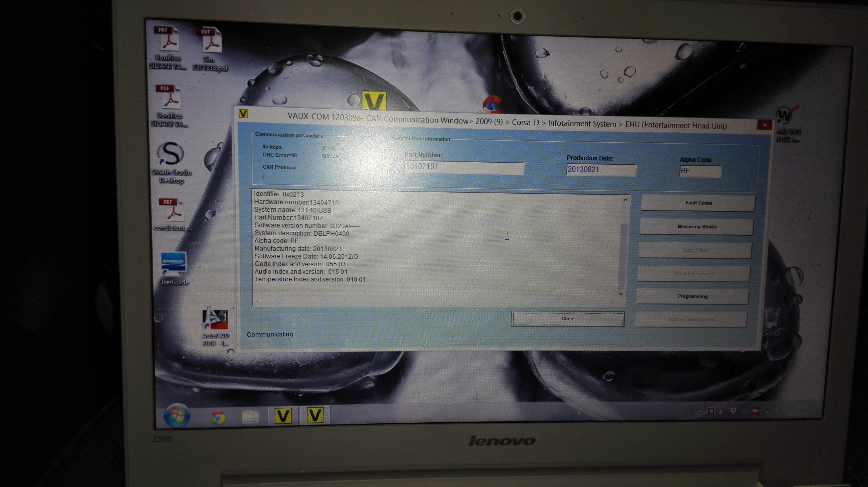
Task: Open Measuring Blocks
Action: click(x=697, y=227)
